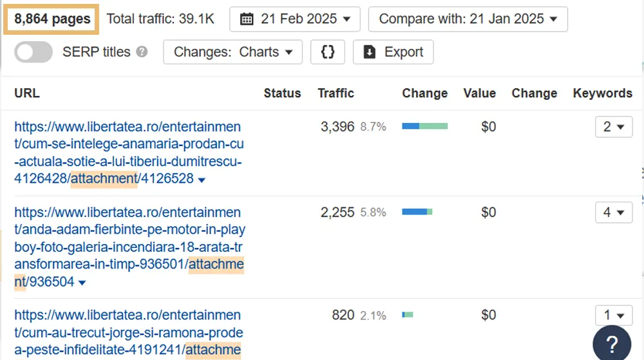Viewport: 644px width, 360px height.
Task: Click the calendar icon on date picker
Action: click(247, 19)
